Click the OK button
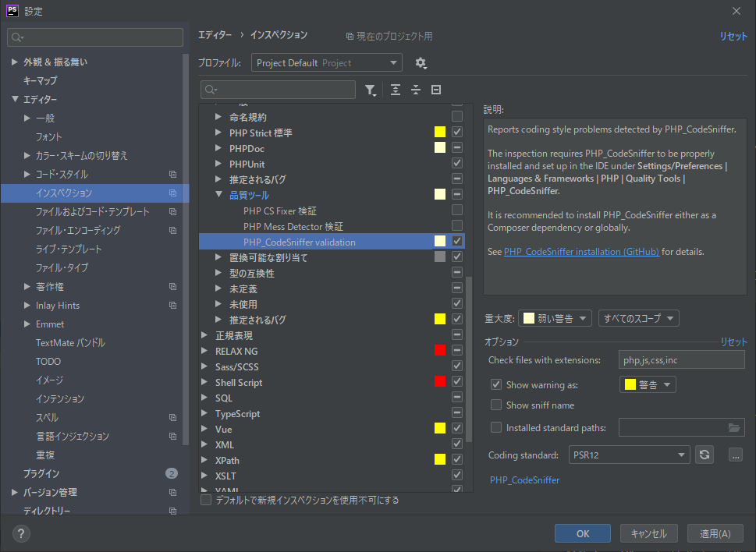Image resolution: width=756 pixels, height=552 pixels. [x=583, y=533]
